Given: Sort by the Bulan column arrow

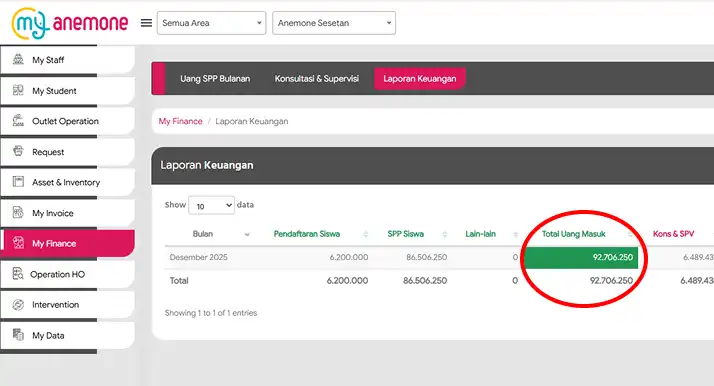Looking at the screenshot, I should tap(247, 234).
